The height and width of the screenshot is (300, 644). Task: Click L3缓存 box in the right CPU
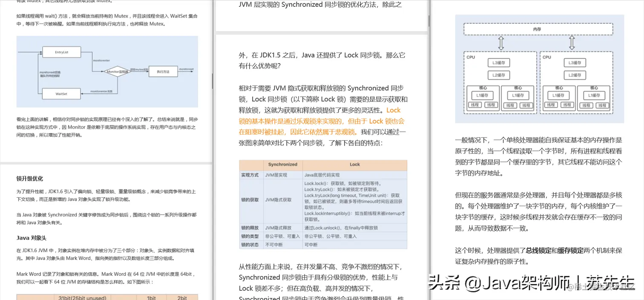coord(575,63)
